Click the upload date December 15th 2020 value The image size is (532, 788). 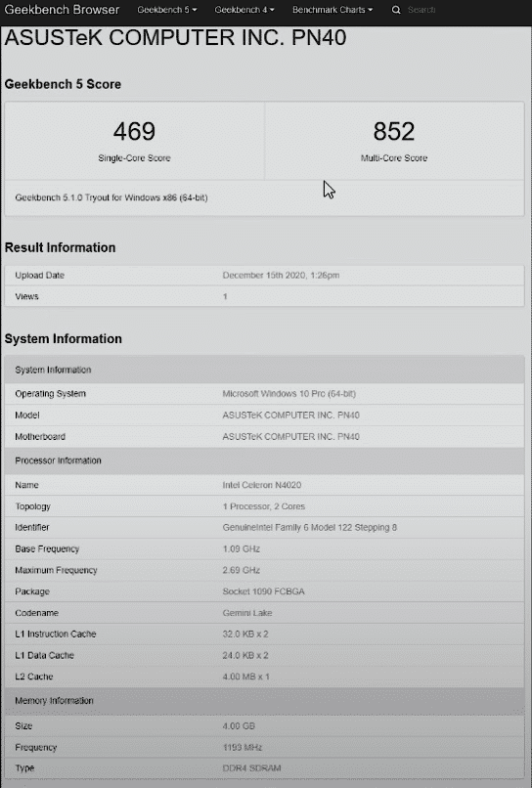tap(281, 275)
